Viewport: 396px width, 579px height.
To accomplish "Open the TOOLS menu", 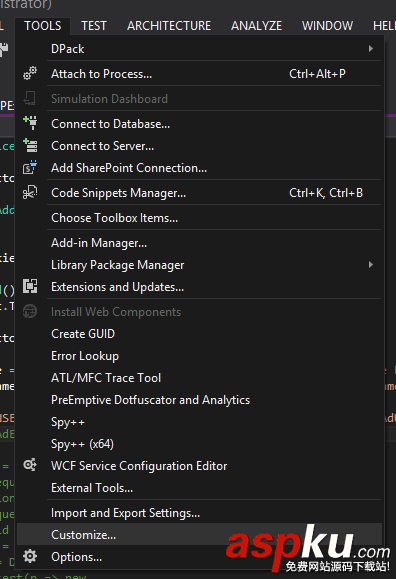I will point(43,26).
